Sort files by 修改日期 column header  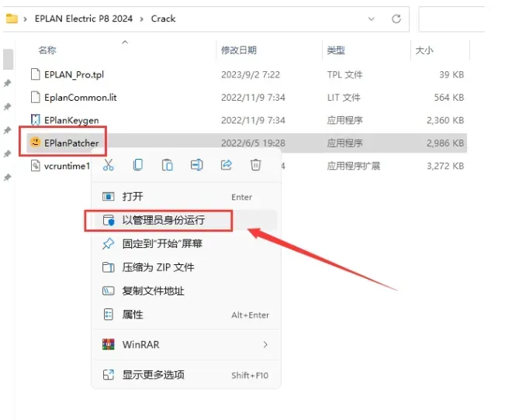[239, 50]
